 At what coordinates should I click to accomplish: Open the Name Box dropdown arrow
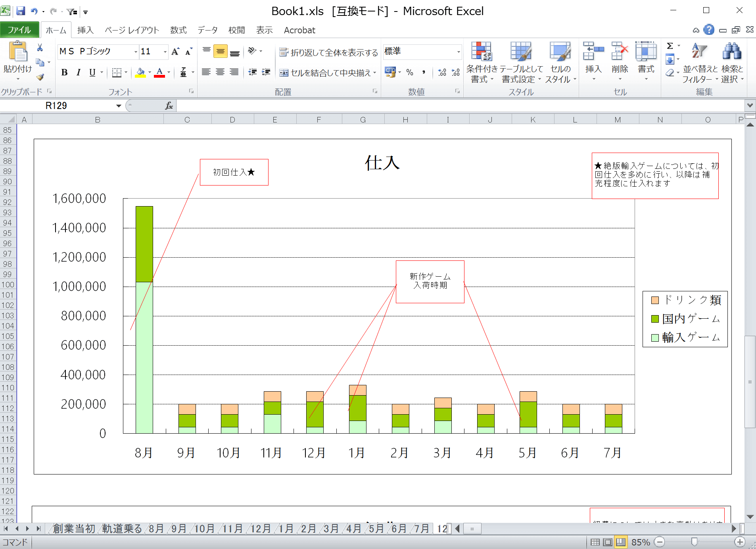pyautogui.click(x=118, y=106)
